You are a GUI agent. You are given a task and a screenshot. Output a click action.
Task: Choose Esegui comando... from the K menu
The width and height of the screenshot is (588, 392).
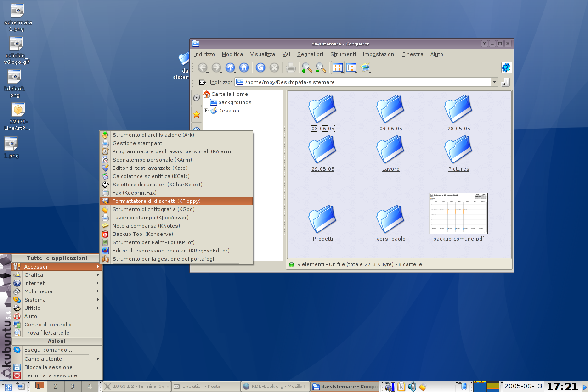tap(57, 350)
